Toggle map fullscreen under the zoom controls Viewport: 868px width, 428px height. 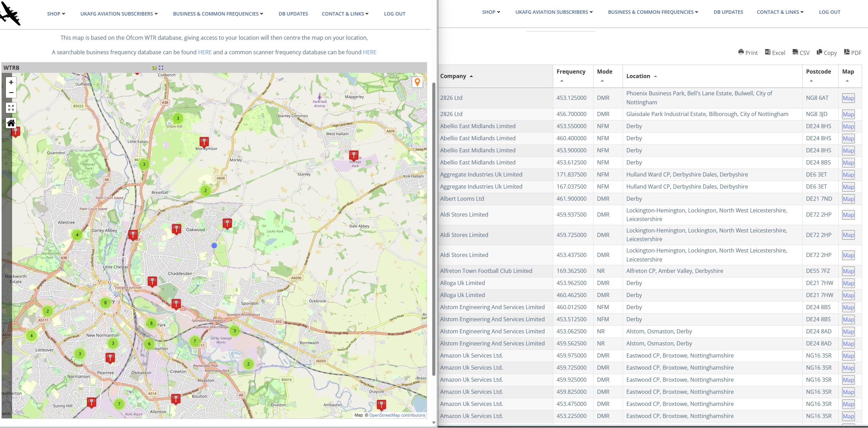click(11, 108)
